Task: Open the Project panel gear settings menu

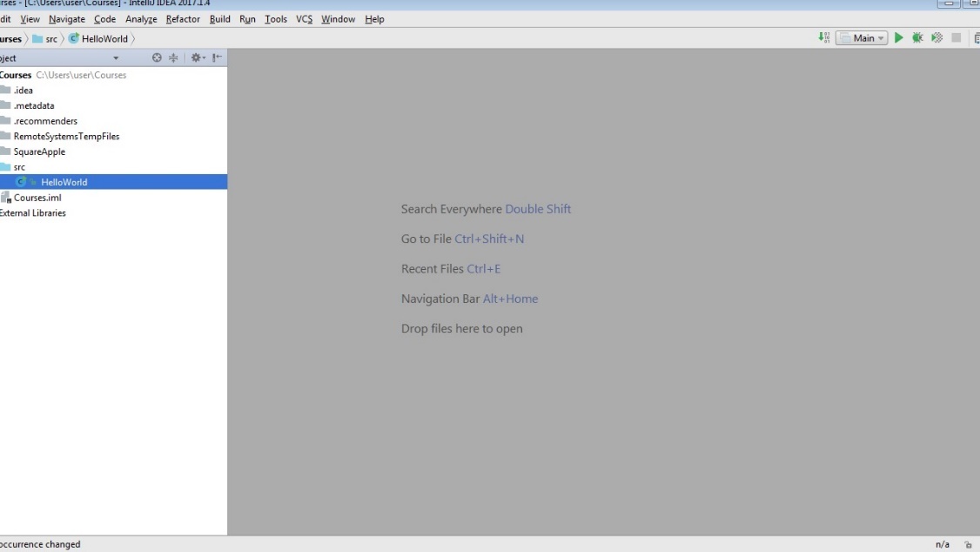Action: (x=197, y=58)
